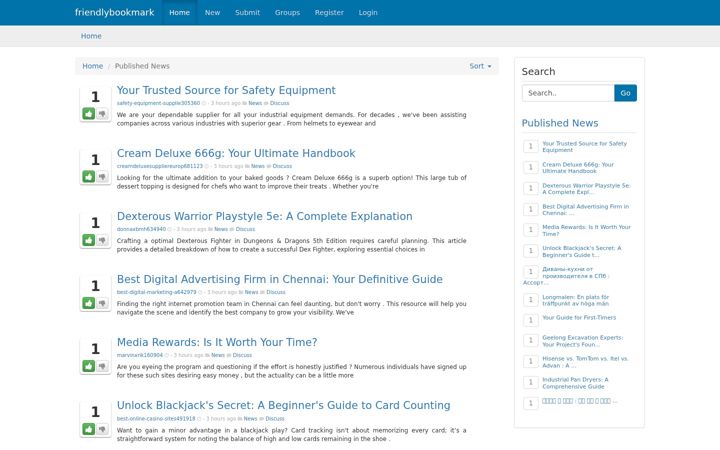
Task: Go to the New menu item
Action: coord(212,12)
